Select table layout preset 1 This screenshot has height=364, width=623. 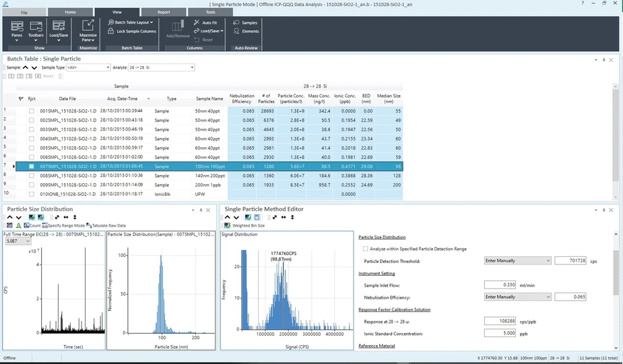click(11, 76)
